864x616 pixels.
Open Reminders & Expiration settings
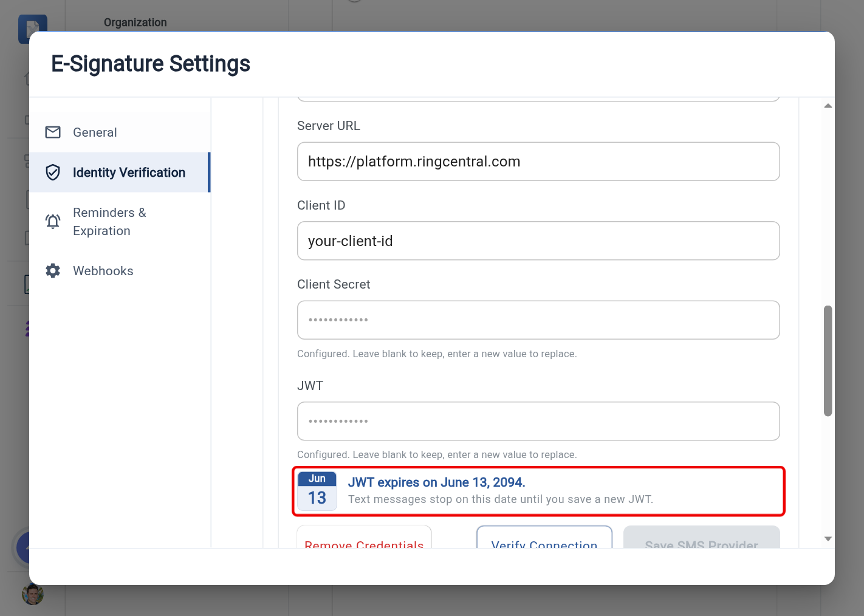click(120, 222)
